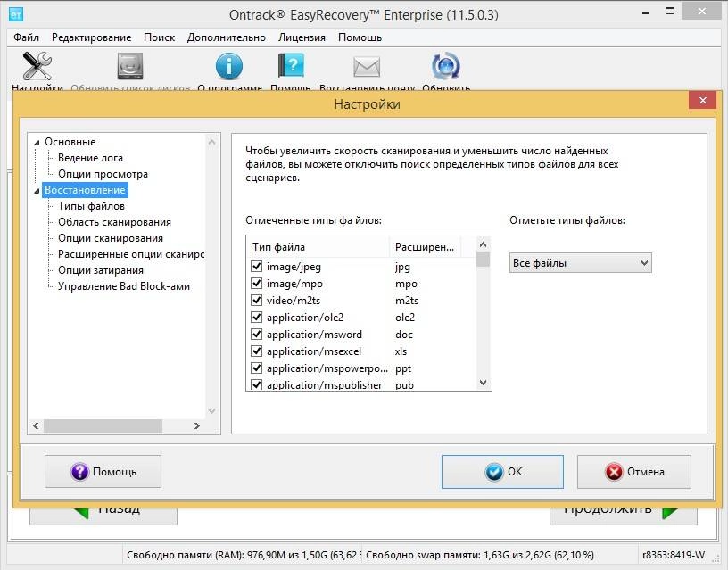The height and width of the screenshot is (570, 728).
Task: Click the Отмена button
Action: [634, 472]
